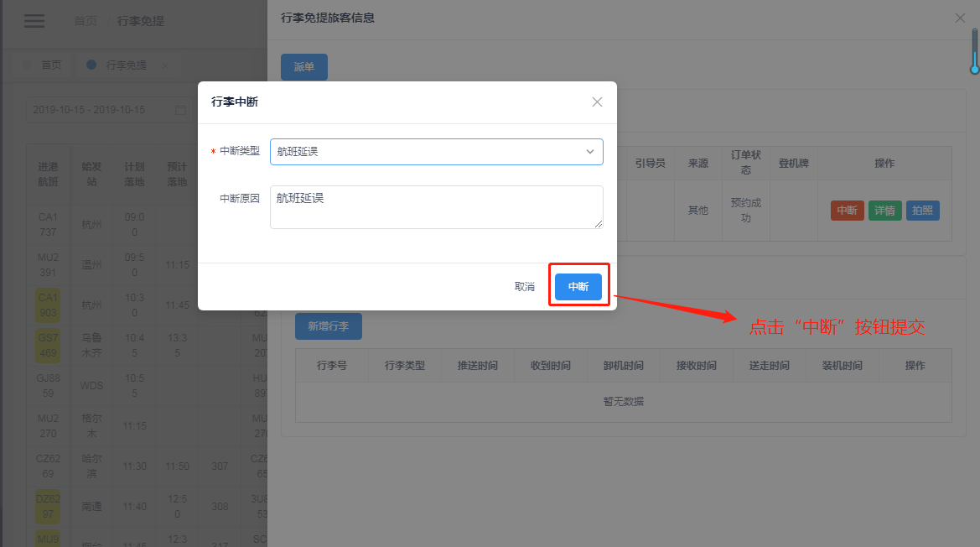Switch to the 首页 tab
This screenshot has width=980, height=547.
click(x=43, y=65)
